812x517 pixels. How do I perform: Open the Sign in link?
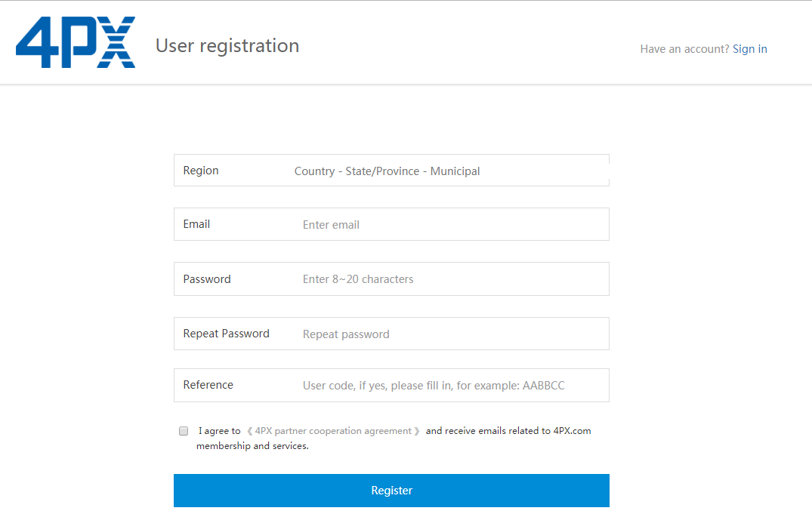tap(749, 48)
